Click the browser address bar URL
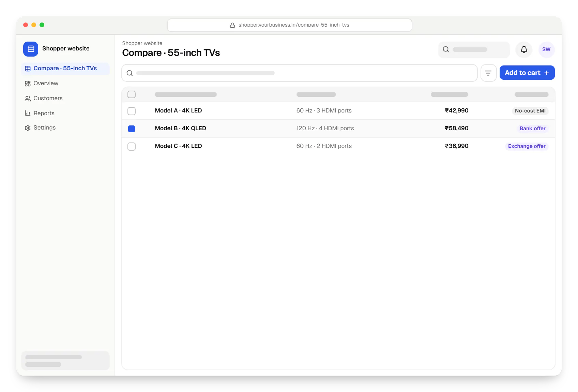Screen dimensions: 578x392 (x=290, y=25)
